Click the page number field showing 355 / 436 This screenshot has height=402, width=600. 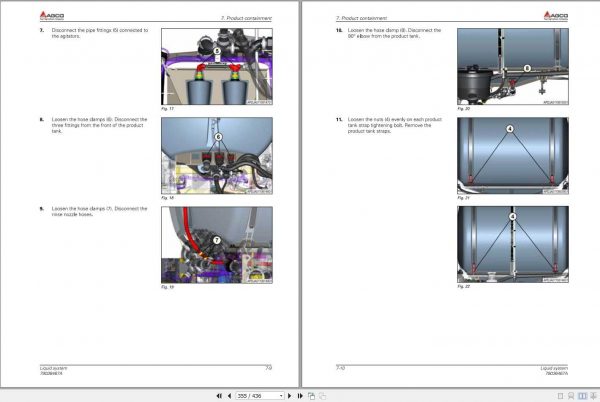coord(260,396)
